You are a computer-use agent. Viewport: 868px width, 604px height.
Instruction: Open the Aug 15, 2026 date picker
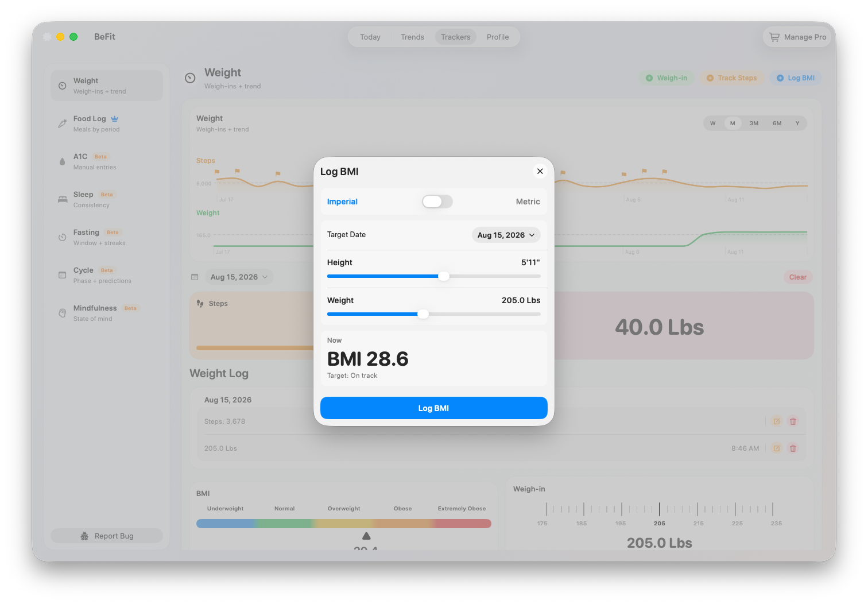click(x=239, y=277)
